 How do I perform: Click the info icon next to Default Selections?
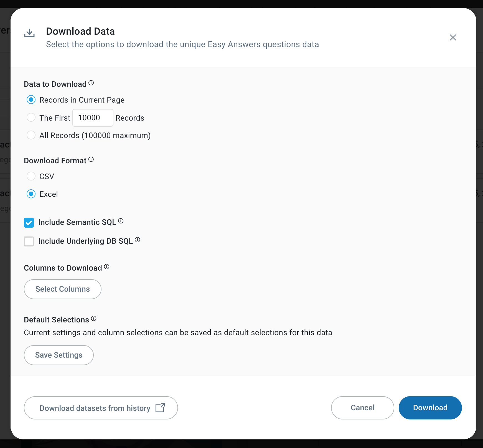point(94,319)
